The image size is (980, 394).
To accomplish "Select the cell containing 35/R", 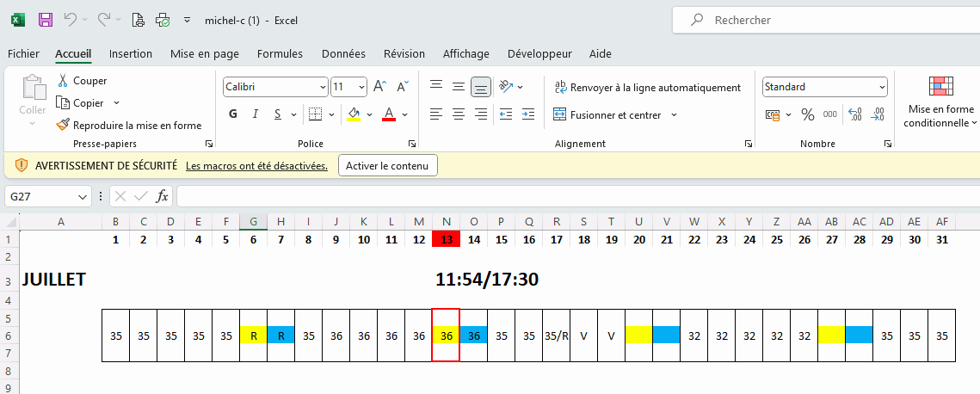I will (556, 336).
